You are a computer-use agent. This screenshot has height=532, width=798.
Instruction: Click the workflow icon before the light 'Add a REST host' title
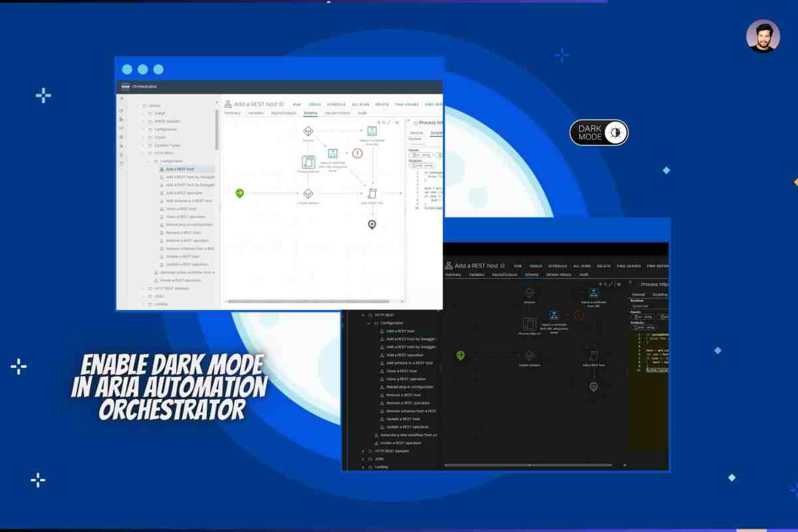[228, 104]
